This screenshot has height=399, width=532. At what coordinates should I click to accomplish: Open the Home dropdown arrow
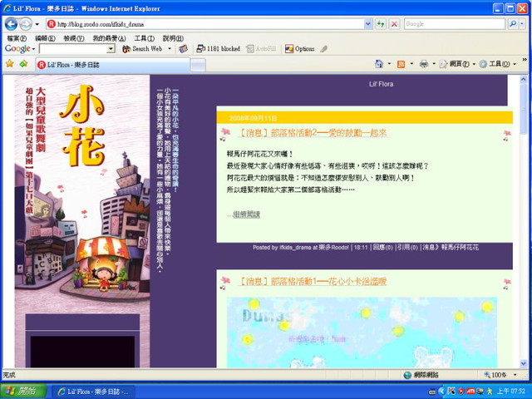(x=389, y=64)
